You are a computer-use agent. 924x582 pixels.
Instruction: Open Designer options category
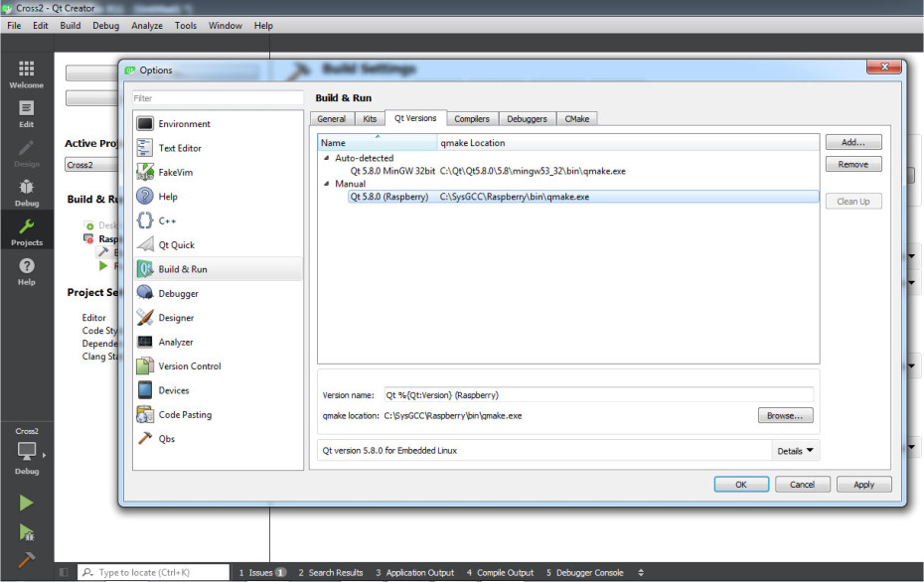pos(218,318)
